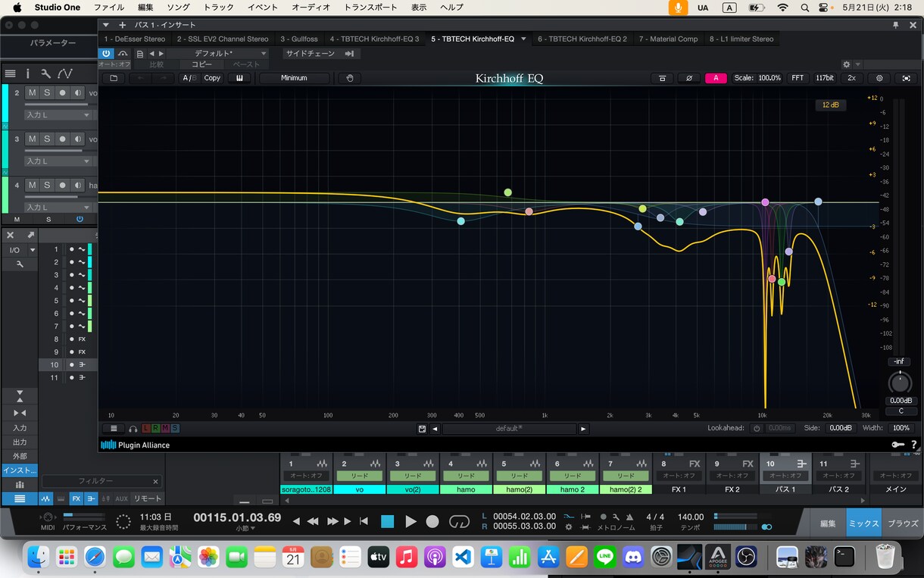Screen dimensions: 924x578
Task: Click the save preset disk icon
Action: (x=422, y=429)
